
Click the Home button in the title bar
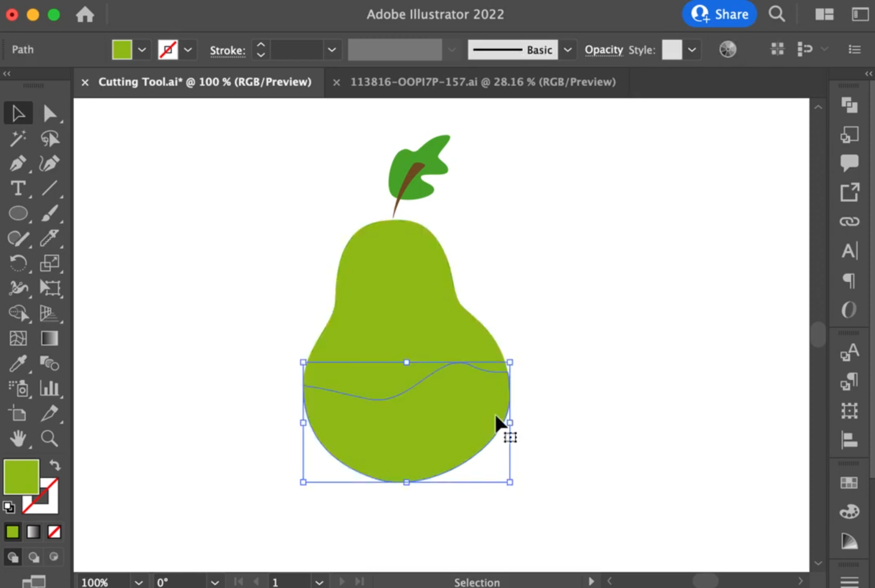(x=84, y=15)
